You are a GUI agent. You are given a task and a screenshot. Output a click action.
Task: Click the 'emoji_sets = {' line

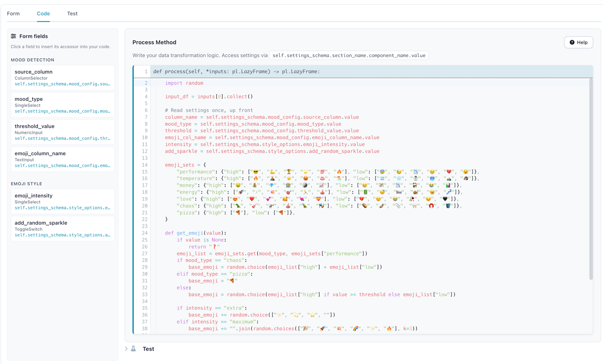click(x=185, y=165)
